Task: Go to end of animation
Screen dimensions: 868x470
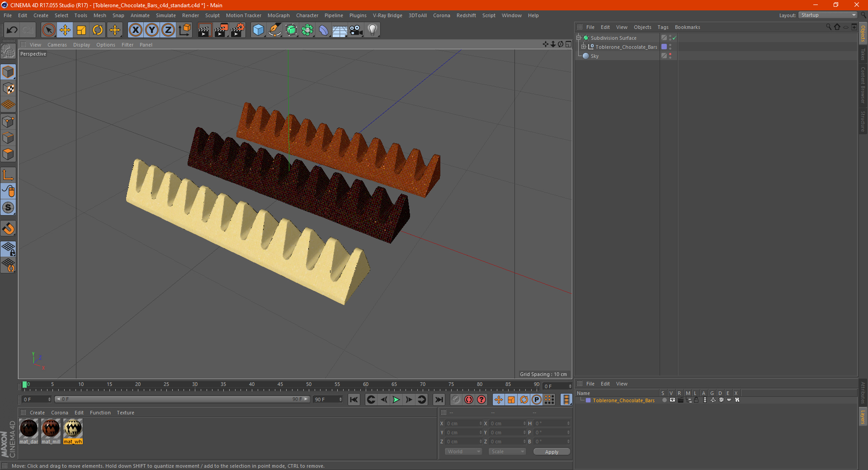Action: (439, 399)
